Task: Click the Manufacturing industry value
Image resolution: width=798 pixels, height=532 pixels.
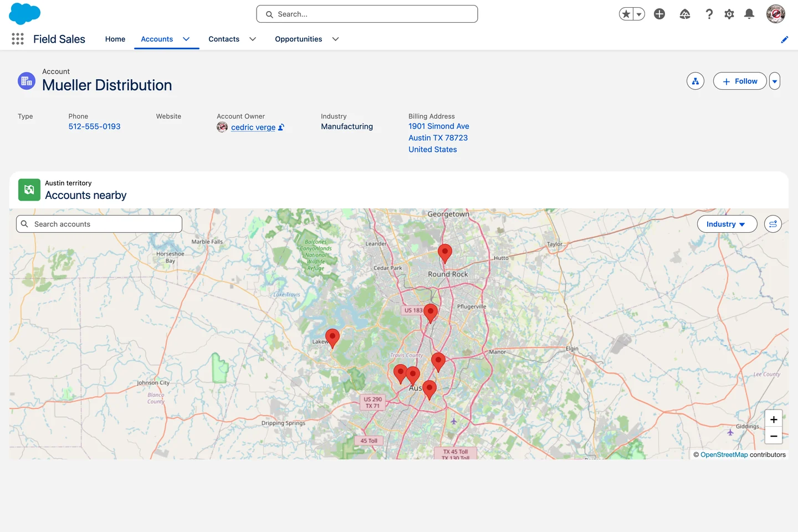Action: tap(347, 126)
